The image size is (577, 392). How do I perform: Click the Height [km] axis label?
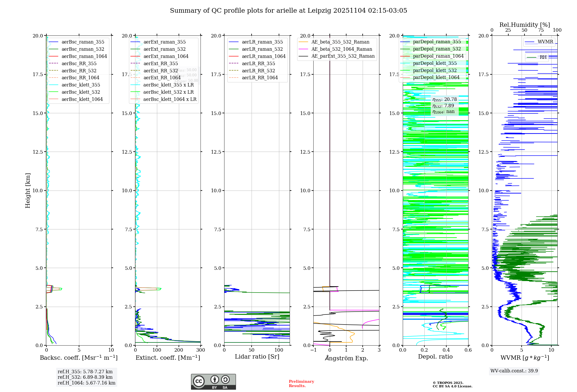(28, 190)
